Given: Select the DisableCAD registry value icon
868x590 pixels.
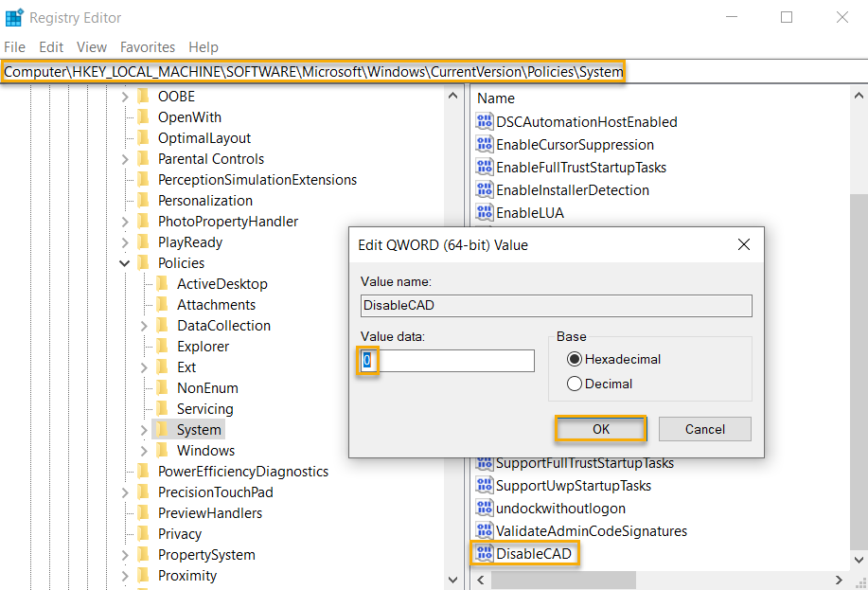Looking at the screenshot, I should point(484,552).
